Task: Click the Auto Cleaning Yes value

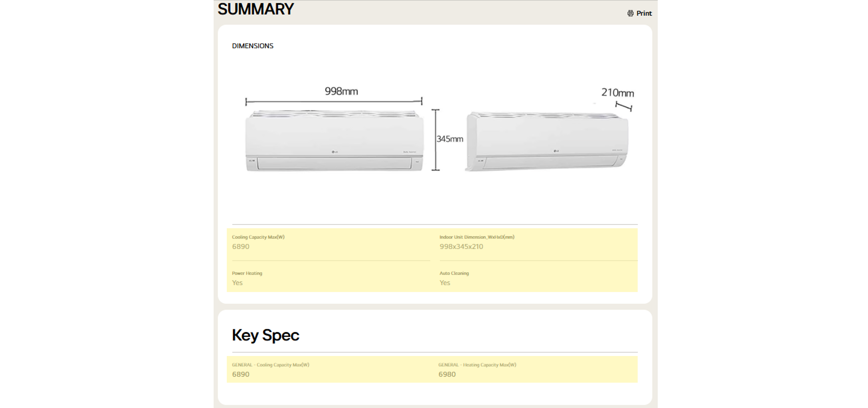Action: click(x=445, y=283)
